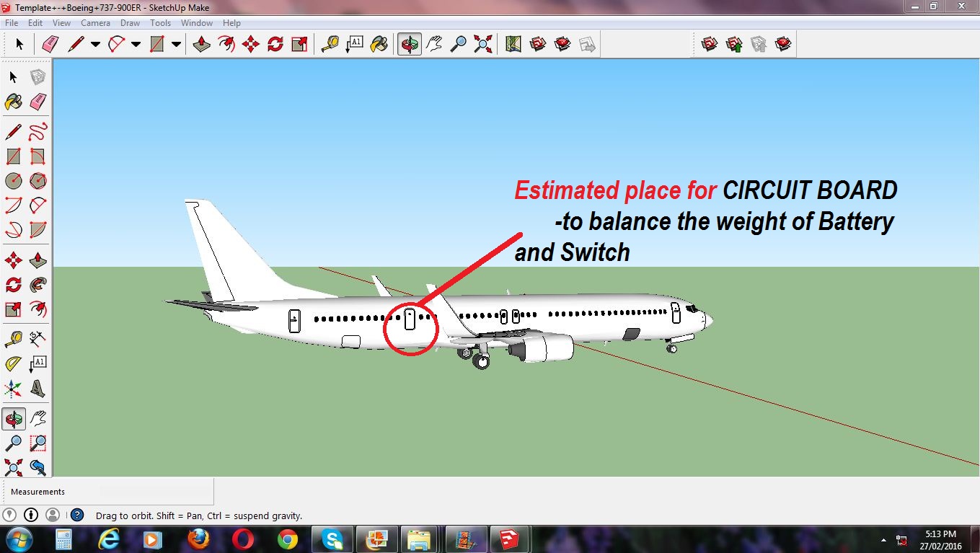Open the View menu

coord(61,23)
